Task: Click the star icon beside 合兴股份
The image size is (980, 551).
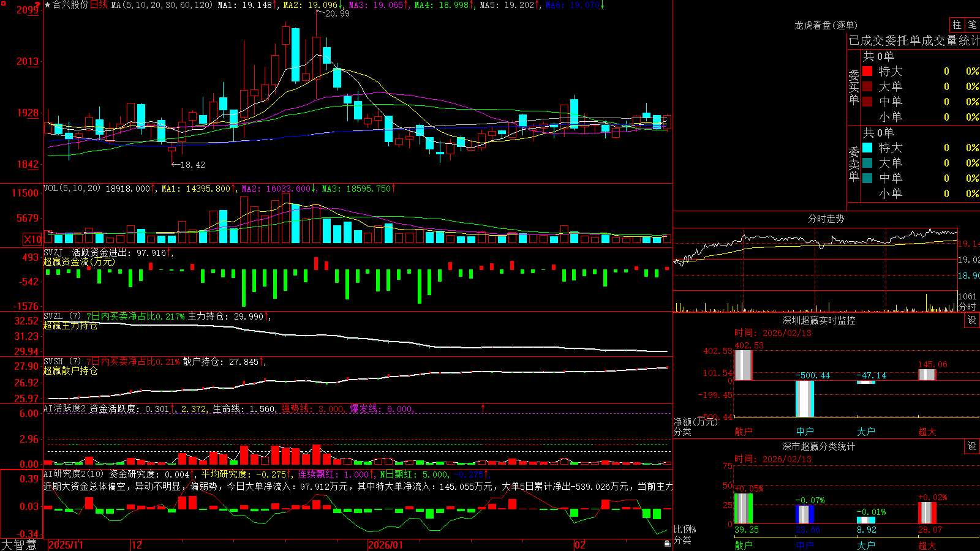Action: click(x=48, y=5)
